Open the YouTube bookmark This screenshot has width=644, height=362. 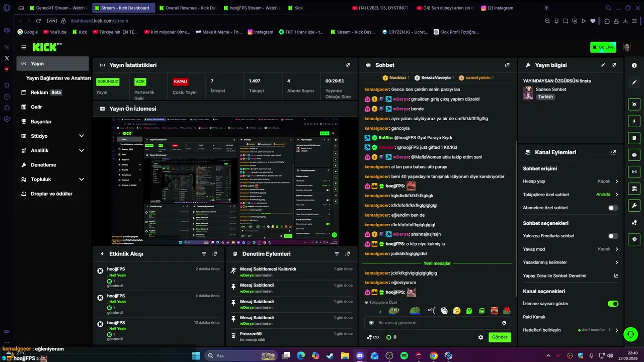tap(55, 32)
